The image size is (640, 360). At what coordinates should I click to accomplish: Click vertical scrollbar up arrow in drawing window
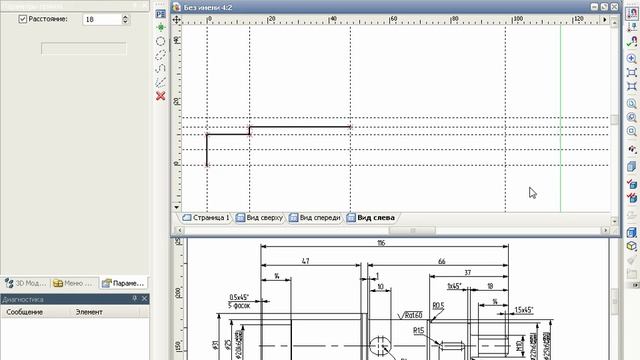(x=615, y=23)
